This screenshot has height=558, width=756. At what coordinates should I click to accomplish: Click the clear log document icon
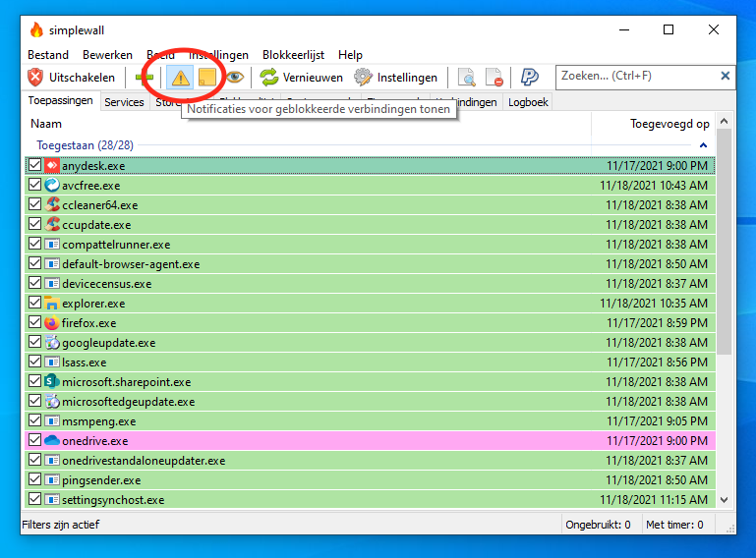pyautogui.click(x=494, y=78)
